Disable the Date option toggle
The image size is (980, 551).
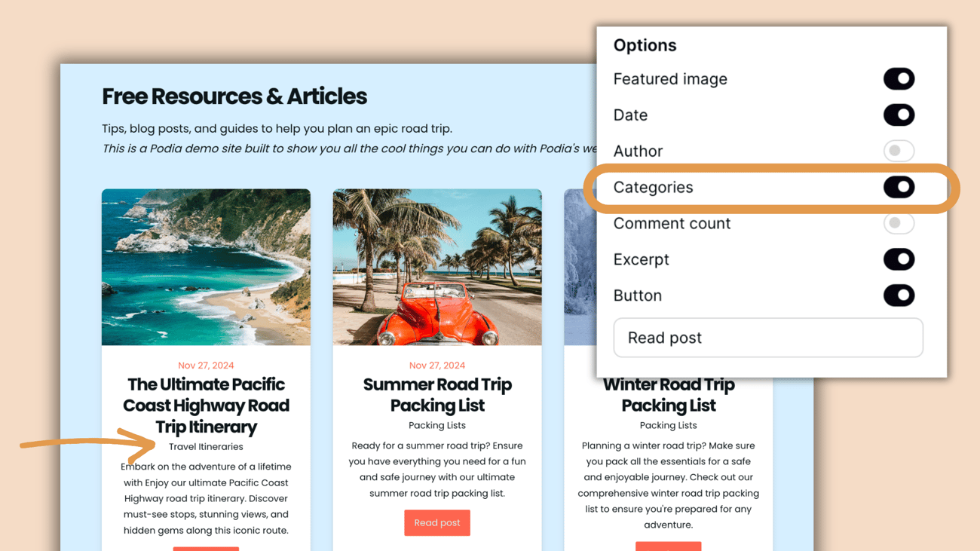[899, 115]
